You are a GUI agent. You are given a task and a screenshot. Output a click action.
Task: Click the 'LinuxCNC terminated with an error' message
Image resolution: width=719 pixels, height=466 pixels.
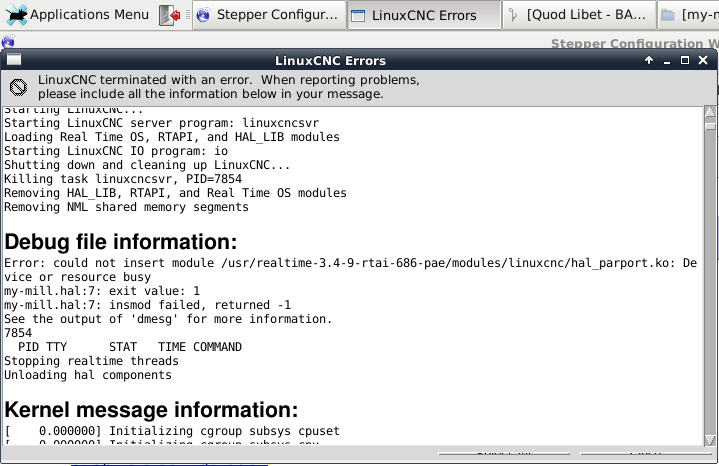click(228, 87)
